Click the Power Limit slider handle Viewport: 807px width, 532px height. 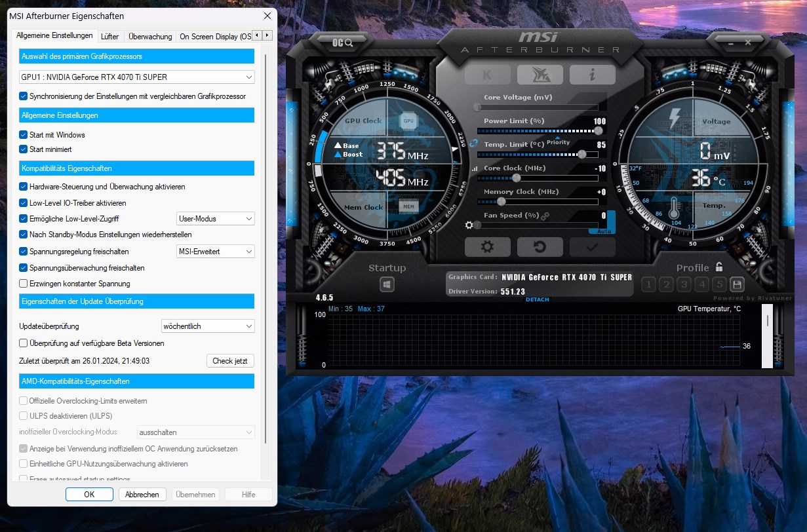[x=598, y=130]
